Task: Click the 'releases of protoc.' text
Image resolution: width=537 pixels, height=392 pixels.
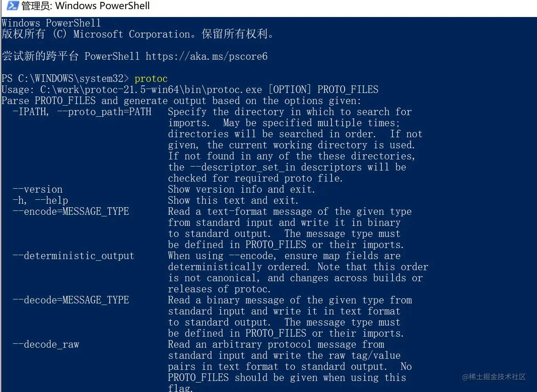Action: coord(219,289)
